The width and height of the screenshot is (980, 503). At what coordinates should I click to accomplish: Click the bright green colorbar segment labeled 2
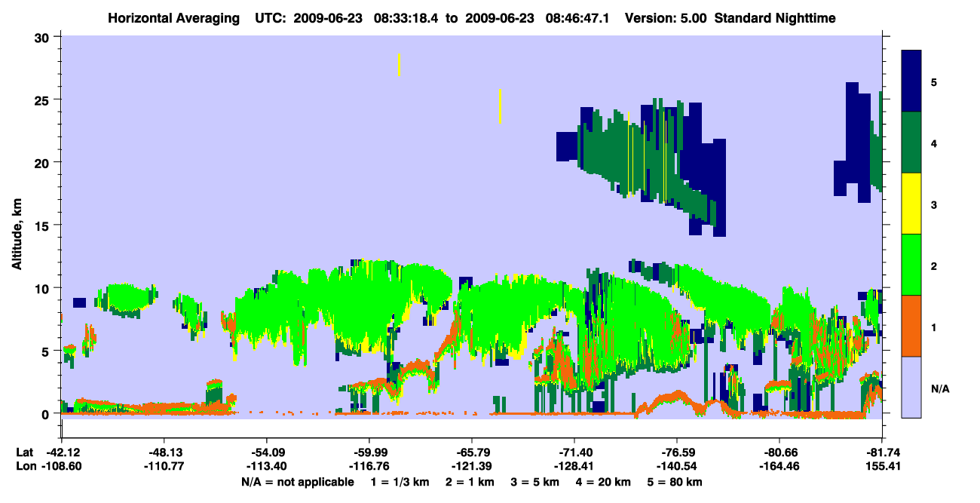point(911,265)
